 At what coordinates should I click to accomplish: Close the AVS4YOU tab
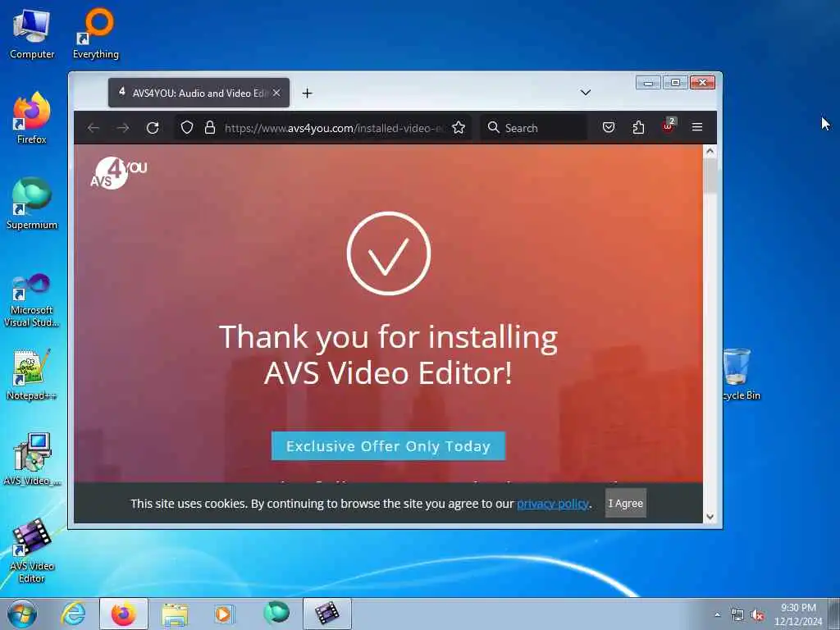coord(276,93)
